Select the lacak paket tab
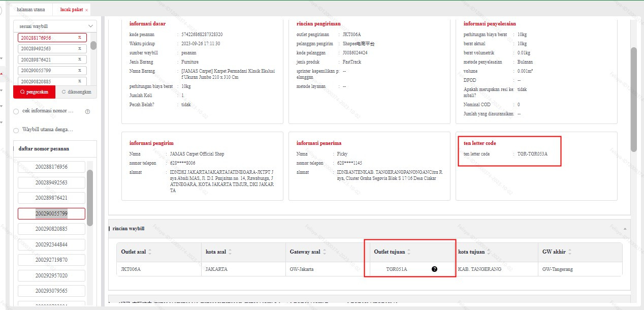644x310 pixels. (71, 10)
